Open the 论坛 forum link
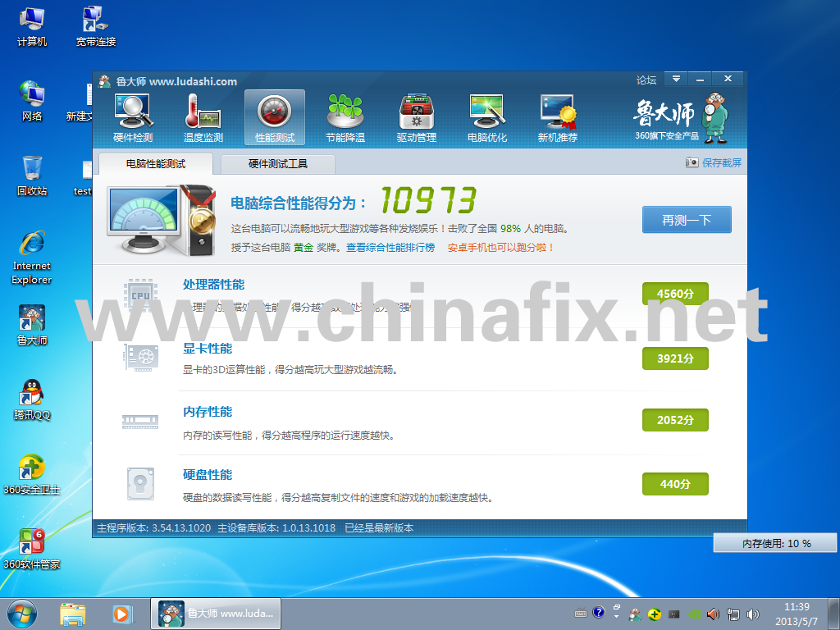The image size is (840, 630). (646, 80)
